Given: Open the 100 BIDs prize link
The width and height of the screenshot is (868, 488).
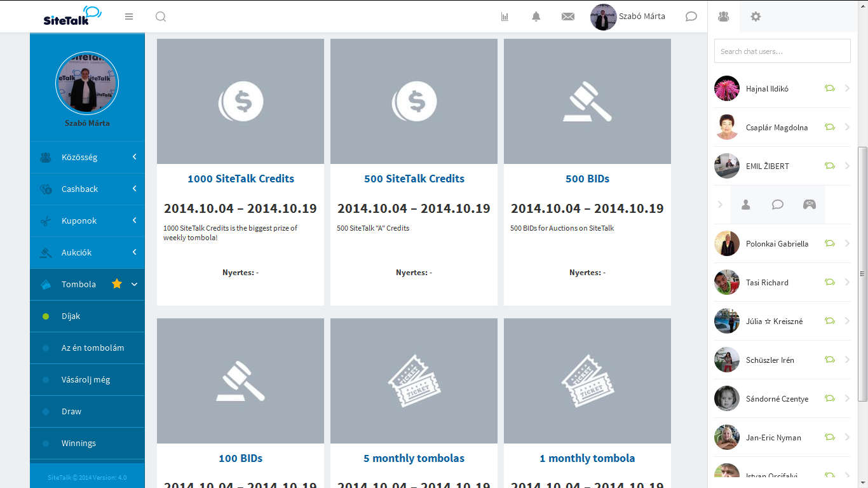Looking at the screenshot, I should (241, 458).
